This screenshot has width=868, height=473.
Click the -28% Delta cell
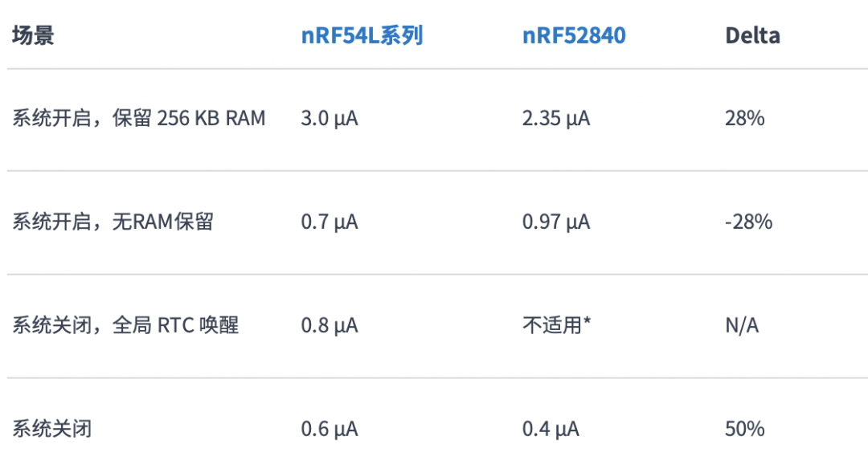748,222
